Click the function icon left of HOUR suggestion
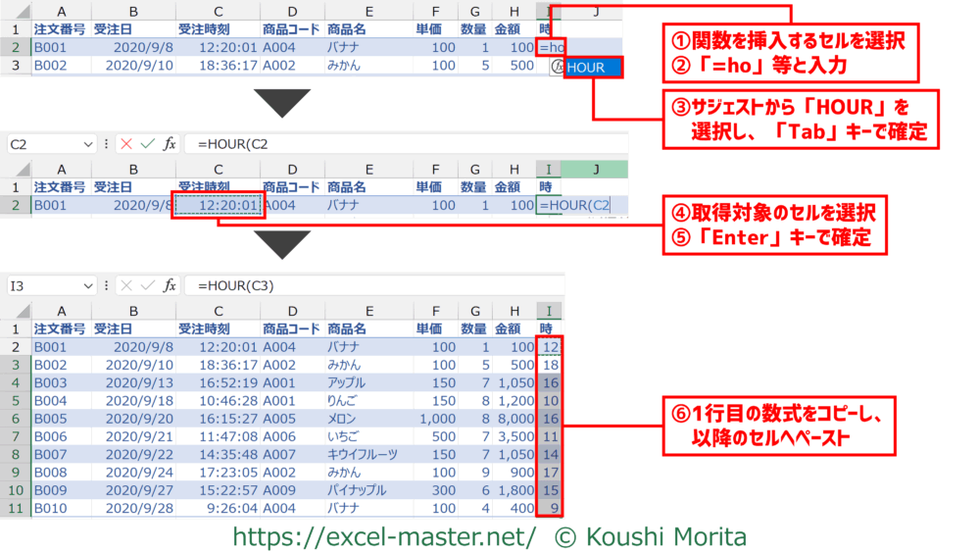This screenshot has width=980, height=552. [x=556, y=68]
